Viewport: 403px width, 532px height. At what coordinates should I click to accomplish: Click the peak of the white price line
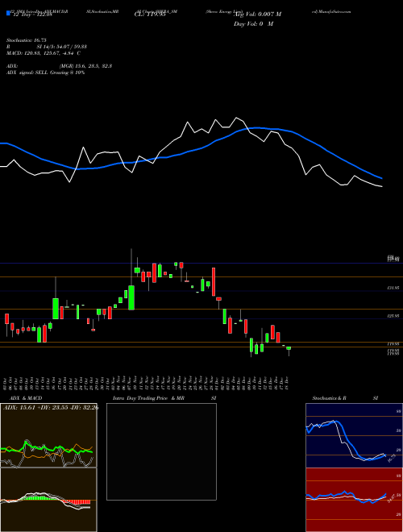click(x=236, y=118)
